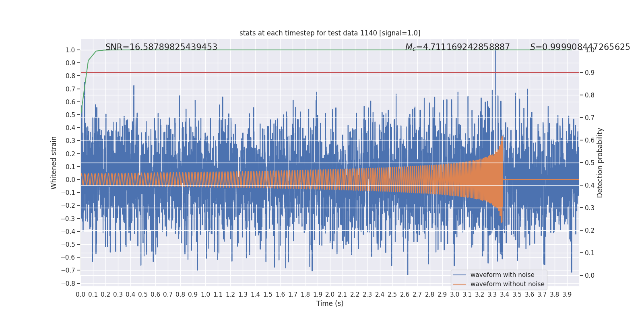Click the 0.7 tick on Whitened strain axis
Image resolution: width=644 pixels, height=322 pixels.
(70, 89)
